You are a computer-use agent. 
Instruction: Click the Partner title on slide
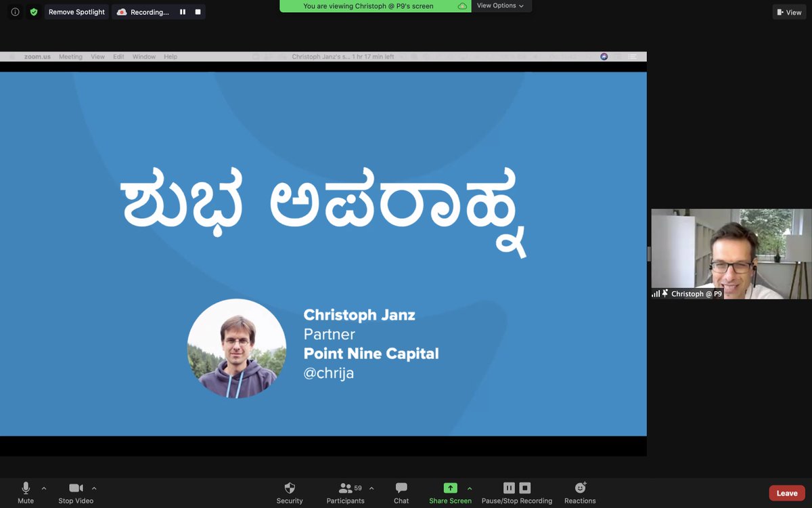click(x=330, y=334)
